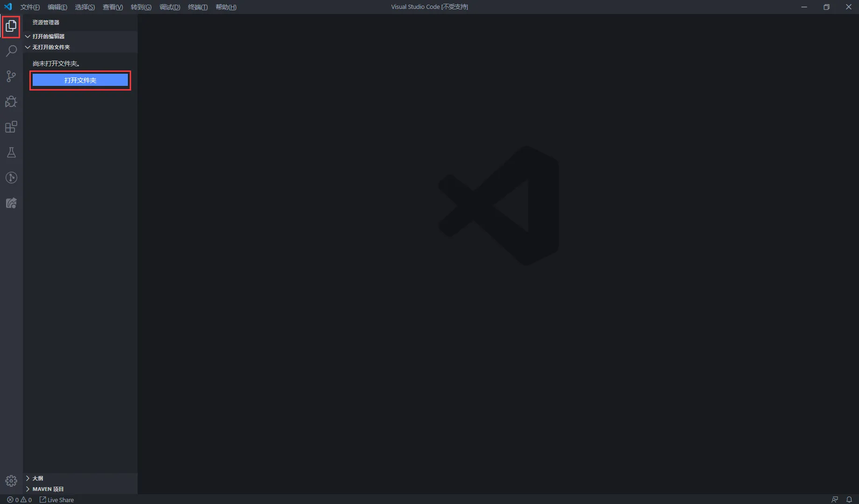Collapse the 打开的编辑器 section
Screen dimensions: 859x504
pyautogui.click(x=80, y=36)
